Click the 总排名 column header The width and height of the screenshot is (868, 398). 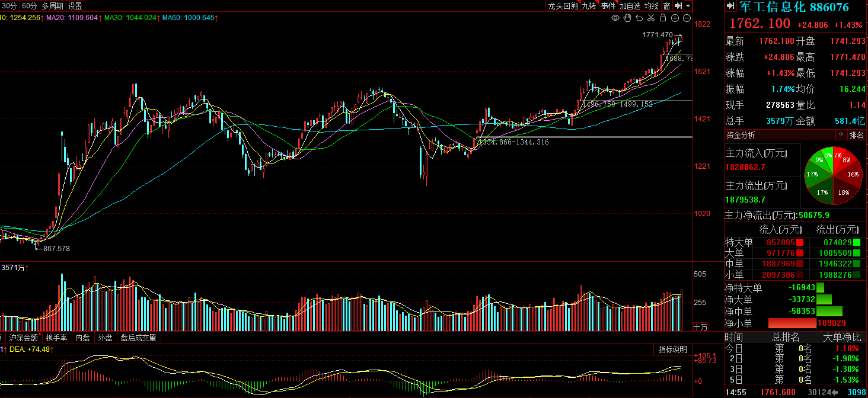coord(786,337)
